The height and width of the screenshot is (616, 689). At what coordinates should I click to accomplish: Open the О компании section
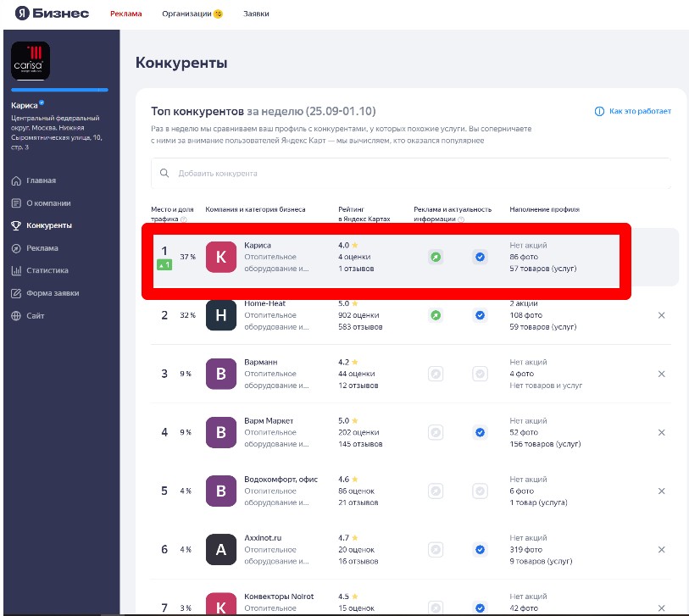(x=48, y=203)
